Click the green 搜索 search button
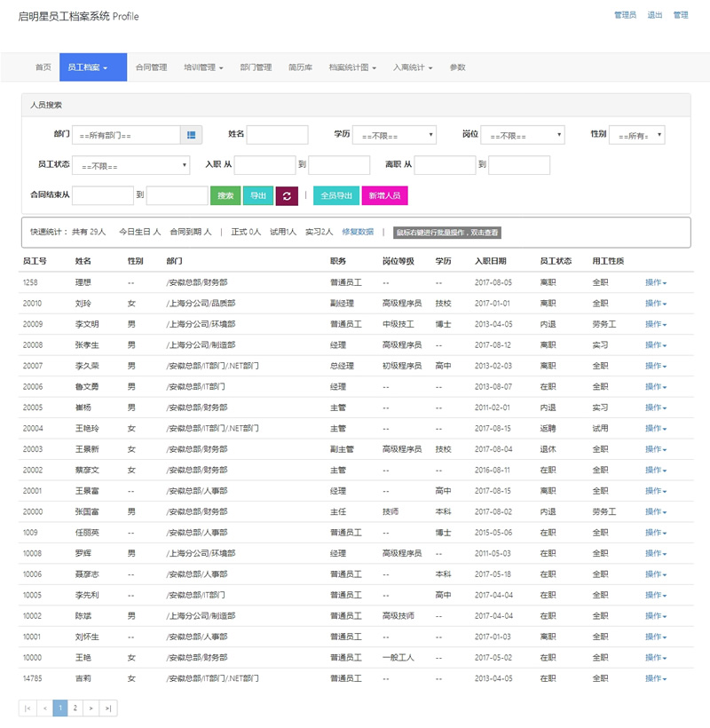 (225, 195)
